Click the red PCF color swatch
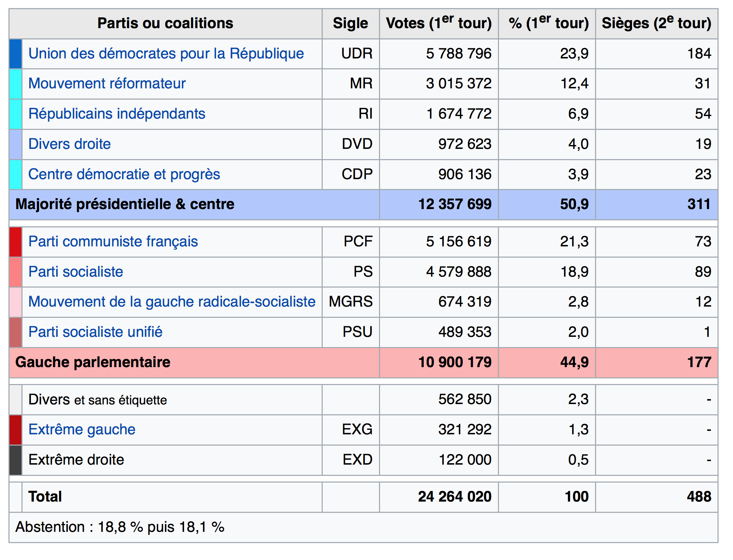Viewport: 733px width, 560px height. pyautogui.click(x=15, y=241)
